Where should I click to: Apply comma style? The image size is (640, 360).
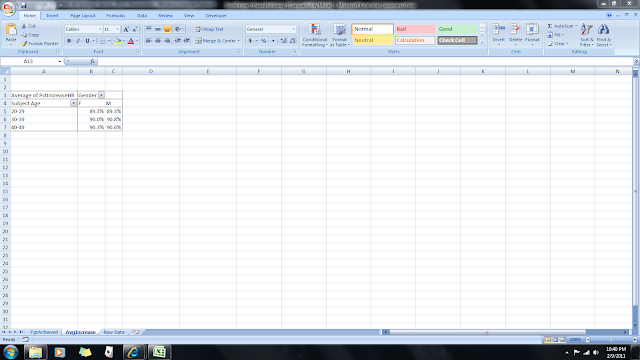pyautogui.click(x=273, y=41)
